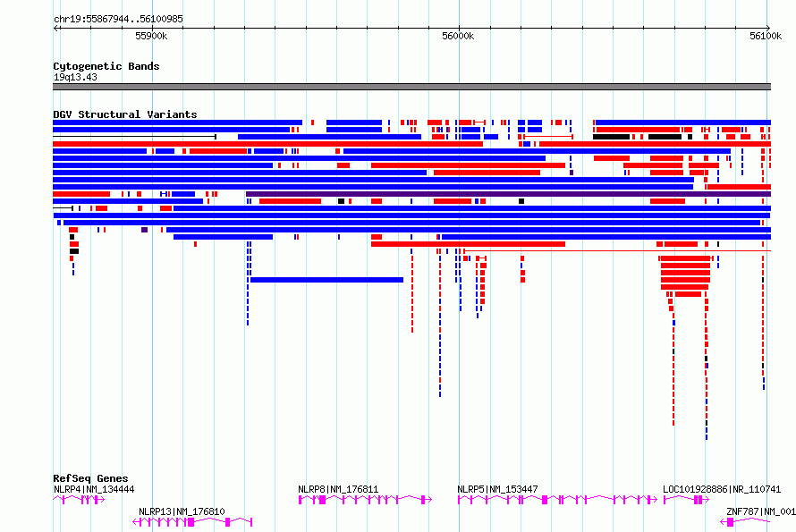Image resolution: width=796 pixels, height=532 pixels.
Task: Click the left arrowhead of the ruler
Action: [x=55, y=29]
